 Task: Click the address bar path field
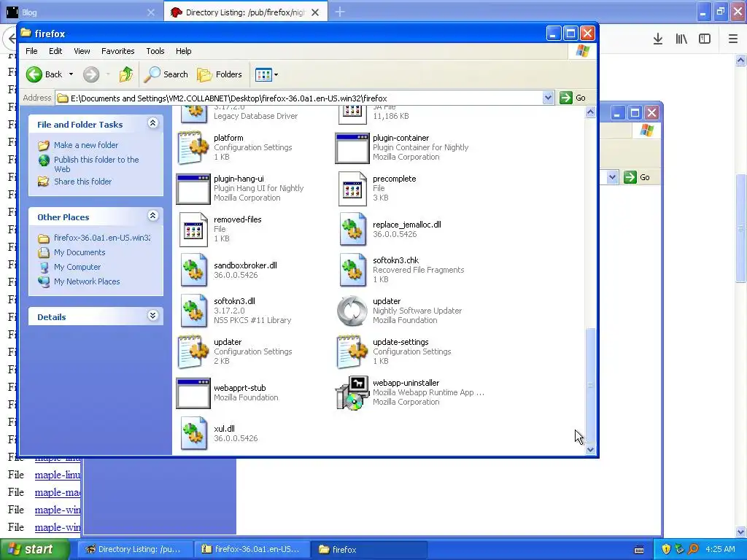(298, 98)
